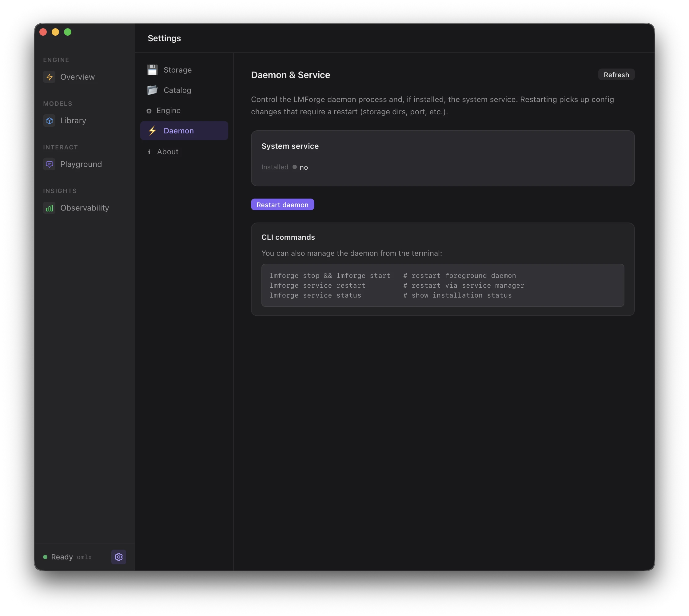Click the Overview lightning bolt icon
Image resolution: width=689 pixels, height=616 pixels.
coord(50,77)
